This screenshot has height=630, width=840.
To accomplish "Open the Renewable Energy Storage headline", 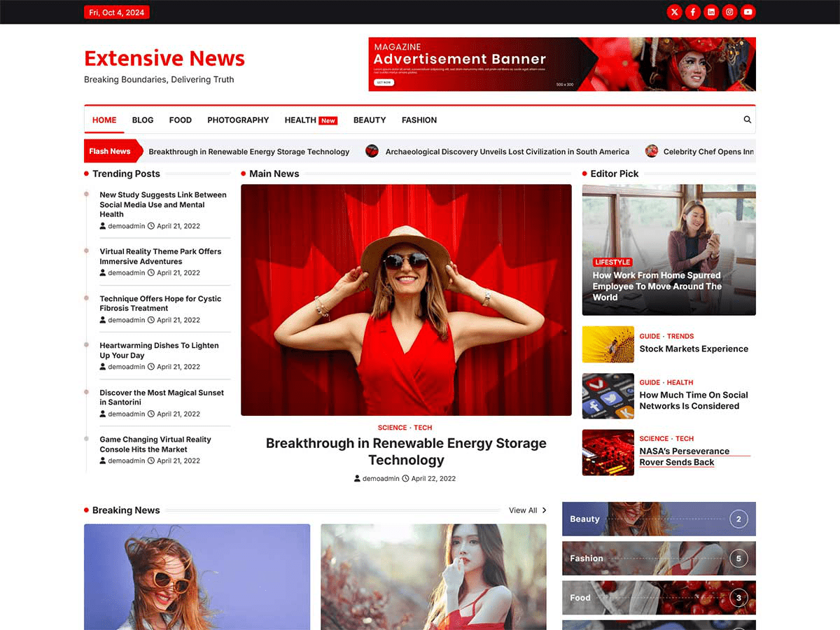I will tap(406, 451).
